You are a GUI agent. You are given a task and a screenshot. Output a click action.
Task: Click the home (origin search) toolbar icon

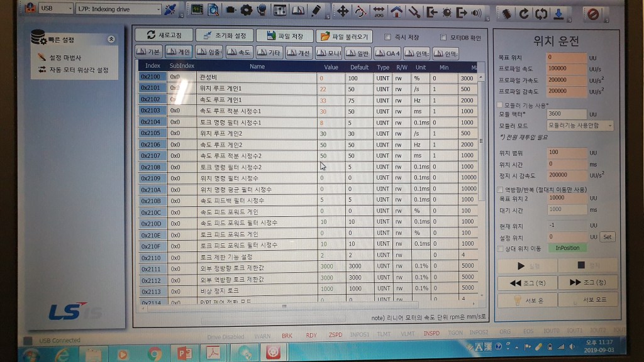pos(396,11)
